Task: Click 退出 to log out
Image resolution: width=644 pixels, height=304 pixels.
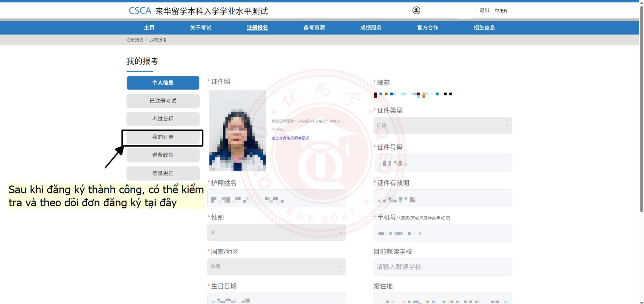Action: (484, 11)
